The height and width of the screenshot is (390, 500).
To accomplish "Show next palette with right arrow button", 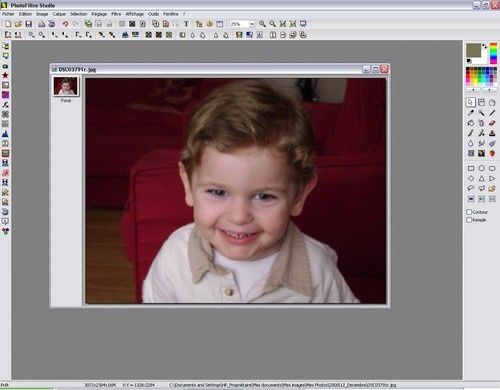I will coord(489,90).
